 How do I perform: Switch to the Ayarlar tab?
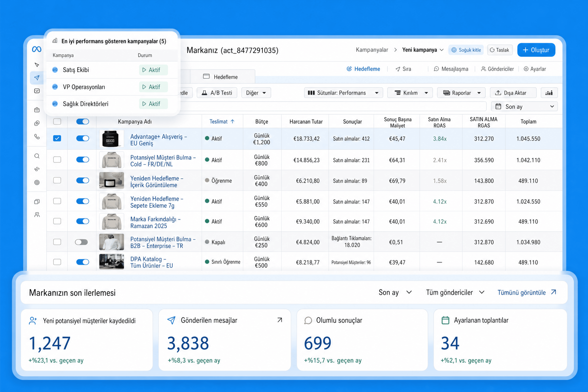point(535,69)
